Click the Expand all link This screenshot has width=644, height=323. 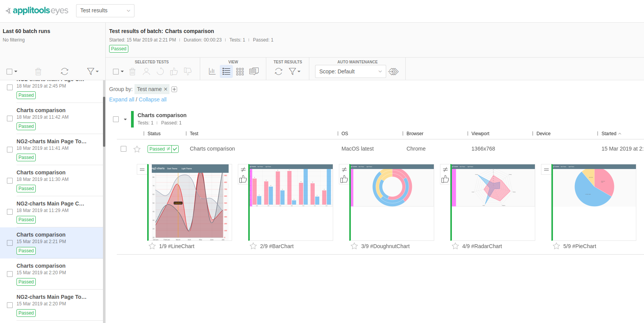[x=121, y=99]
